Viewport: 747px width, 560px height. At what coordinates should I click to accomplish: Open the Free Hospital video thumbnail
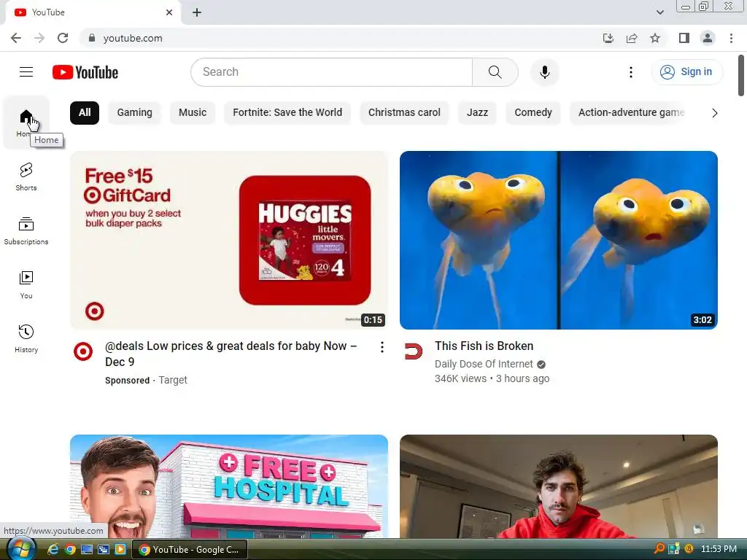tap(228, 486)
